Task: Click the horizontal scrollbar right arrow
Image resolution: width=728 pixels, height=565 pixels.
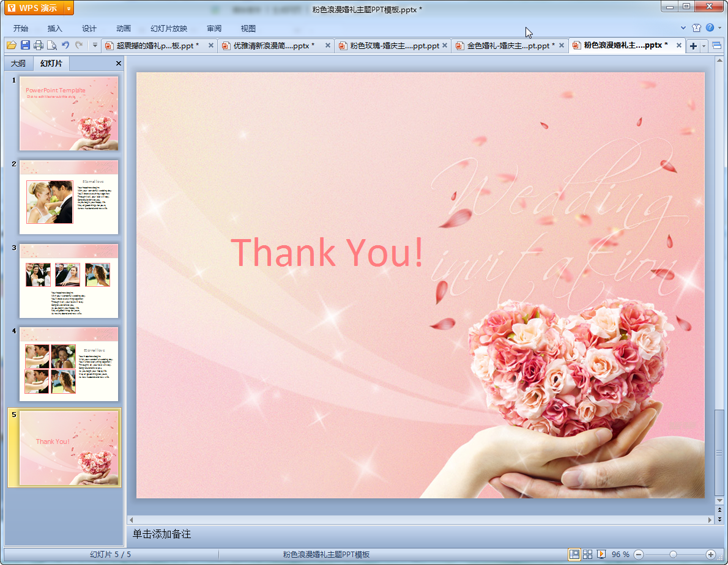Action: click(710, 520)
